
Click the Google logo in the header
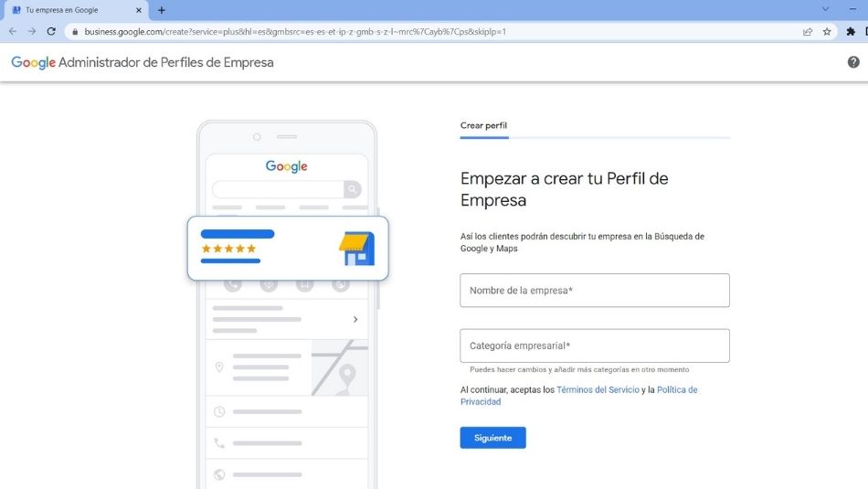click(x=33, y=63)
